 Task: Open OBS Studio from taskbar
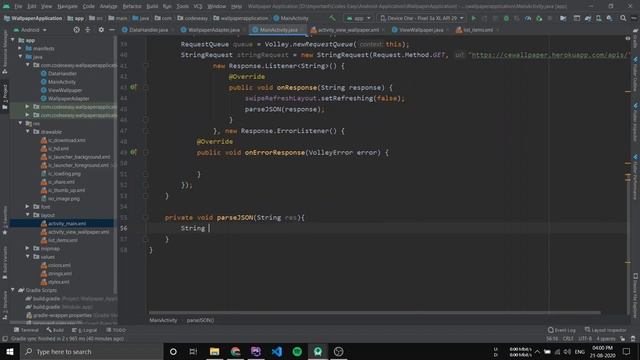coord(338,351)
